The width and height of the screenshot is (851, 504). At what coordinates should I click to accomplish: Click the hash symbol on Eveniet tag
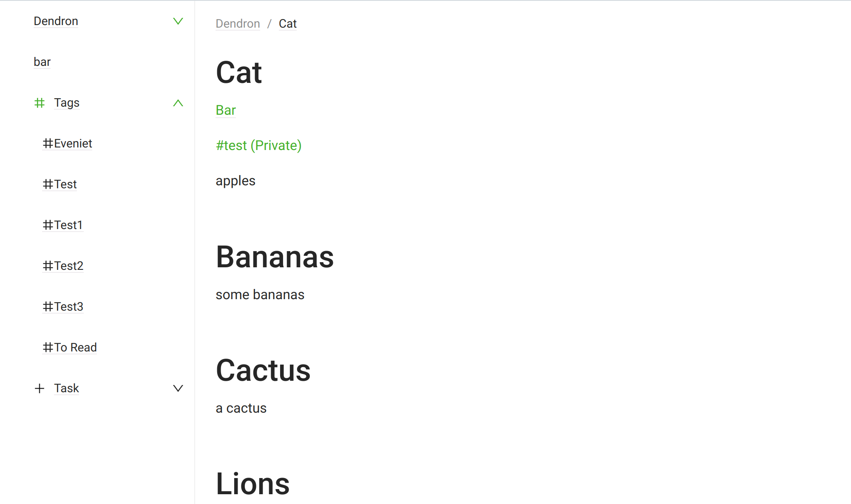(x=48, y=143)
